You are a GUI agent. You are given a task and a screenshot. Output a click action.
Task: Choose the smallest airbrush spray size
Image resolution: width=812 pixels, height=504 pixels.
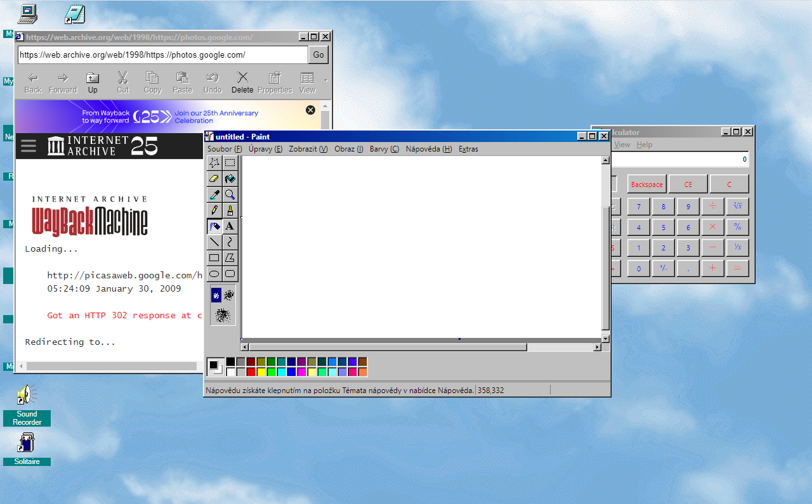(x=216, y=295)
